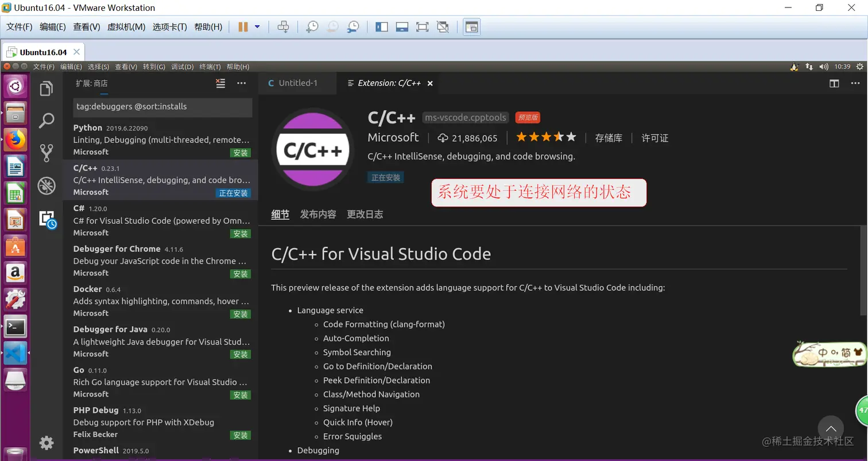
Task: Open Files from the Ubuntu dock
Action: pyautogui.click(x=15, y=113)
